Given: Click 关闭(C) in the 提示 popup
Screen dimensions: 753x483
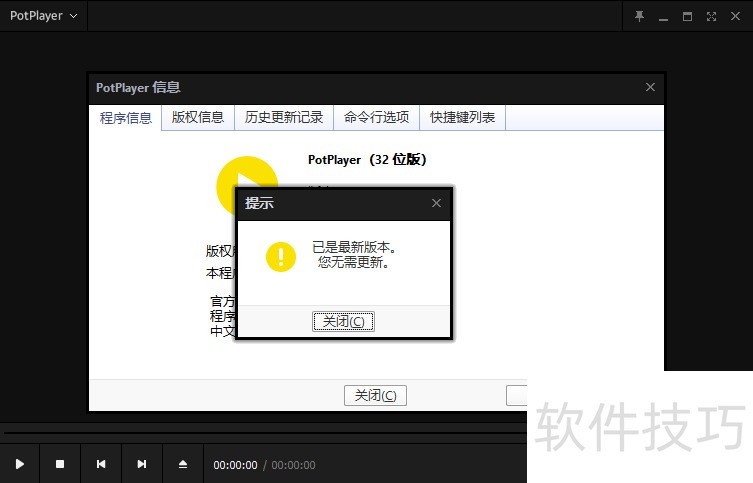Looking at the screenshot, I should point(343,321).
